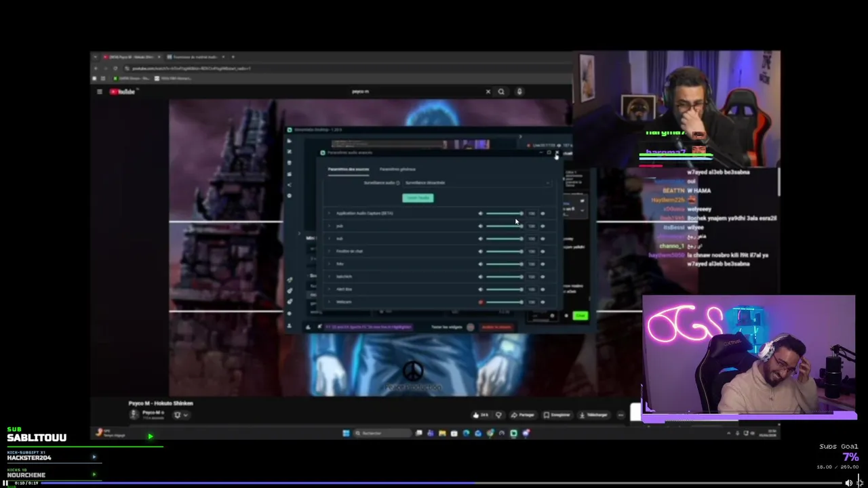Clear the YouTube search box

tap(488, 91)
